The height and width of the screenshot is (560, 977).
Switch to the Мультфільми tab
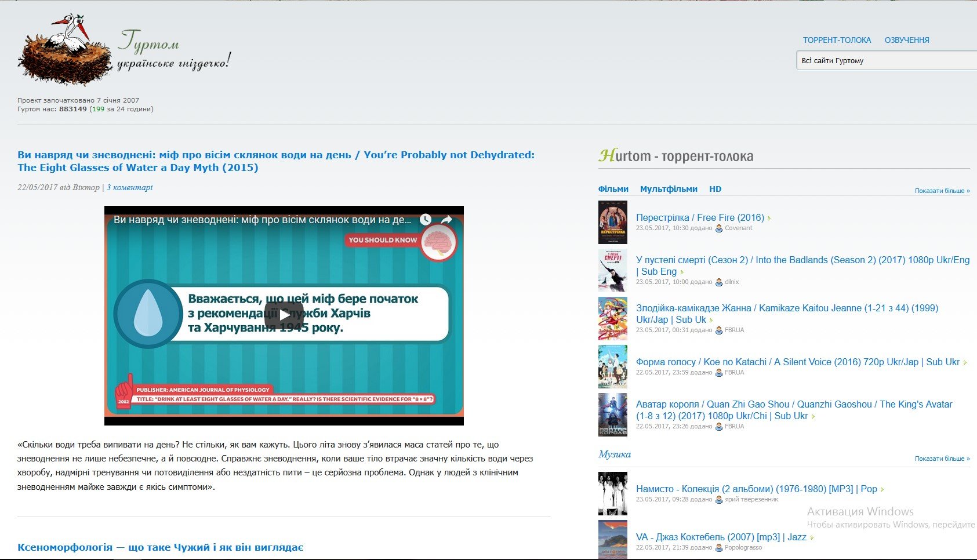point(669,189)
